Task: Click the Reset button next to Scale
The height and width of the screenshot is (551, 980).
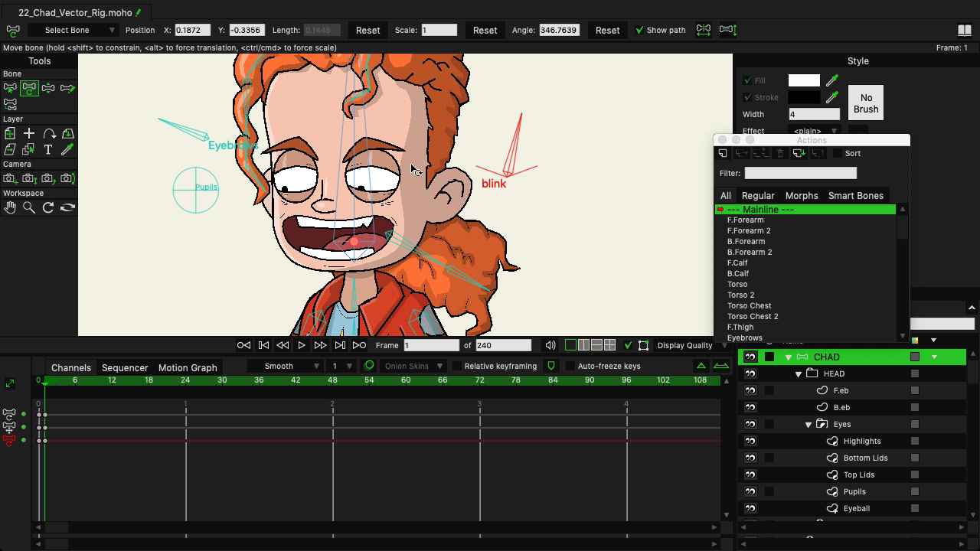Action: (484, 30)
